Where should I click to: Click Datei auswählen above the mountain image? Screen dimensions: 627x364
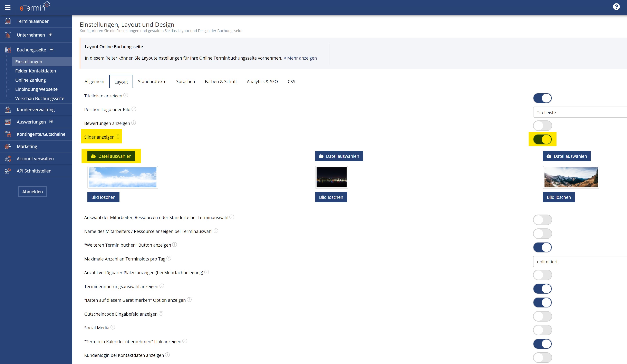click(567, 156)
